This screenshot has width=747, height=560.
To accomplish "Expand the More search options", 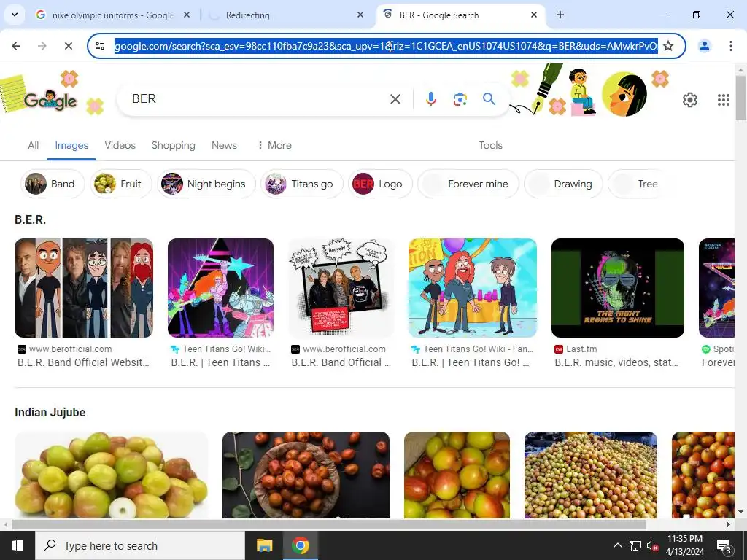I will point(274,145).
